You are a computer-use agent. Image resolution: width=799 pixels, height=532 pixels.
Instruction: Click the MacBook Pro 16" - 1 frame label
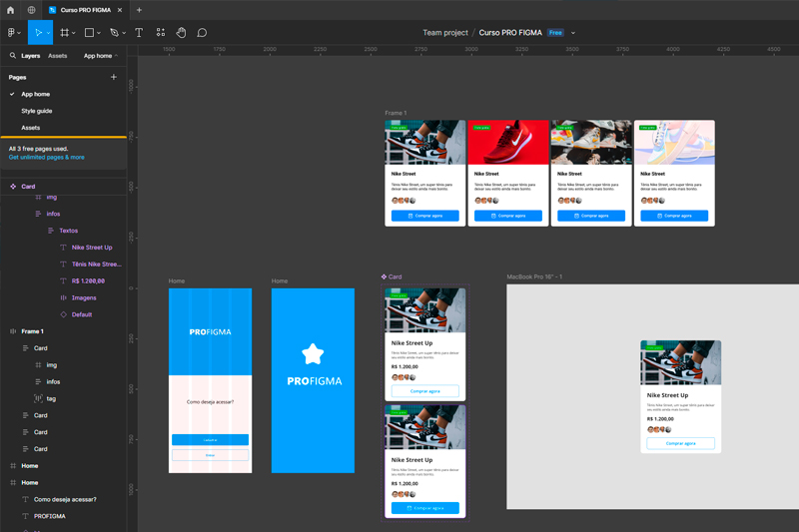pyautogui.click(x=534, y=276)
